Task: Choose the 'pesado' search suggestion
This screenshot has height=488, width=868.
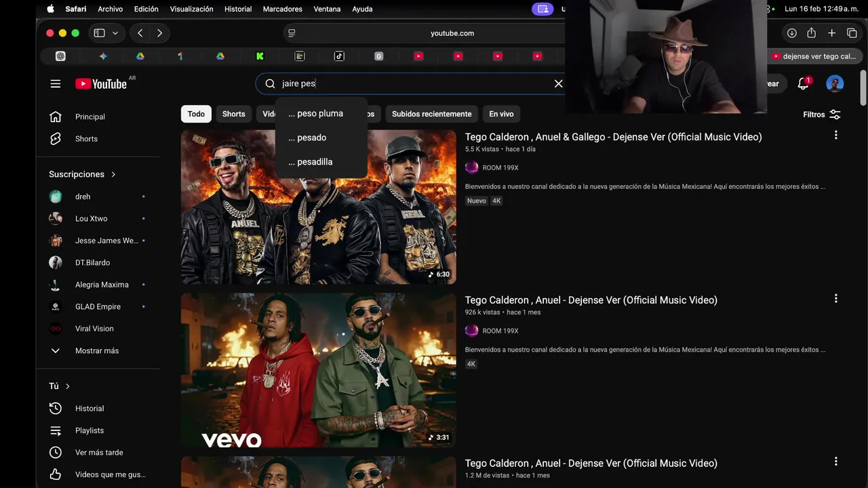Action: pos(321,138)
